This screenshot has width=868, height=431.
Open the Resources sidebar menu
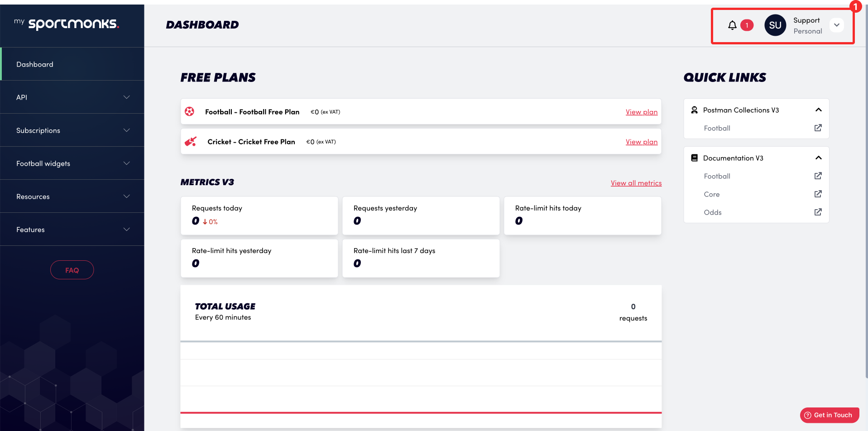tap(72, 196)
